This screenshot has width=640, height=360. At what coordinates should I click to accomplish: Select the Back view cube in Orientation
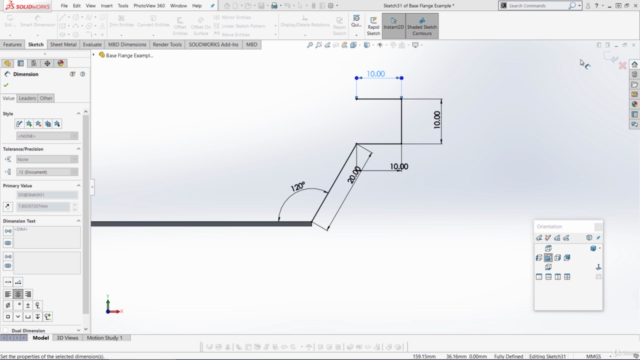[x=567, y=258]
